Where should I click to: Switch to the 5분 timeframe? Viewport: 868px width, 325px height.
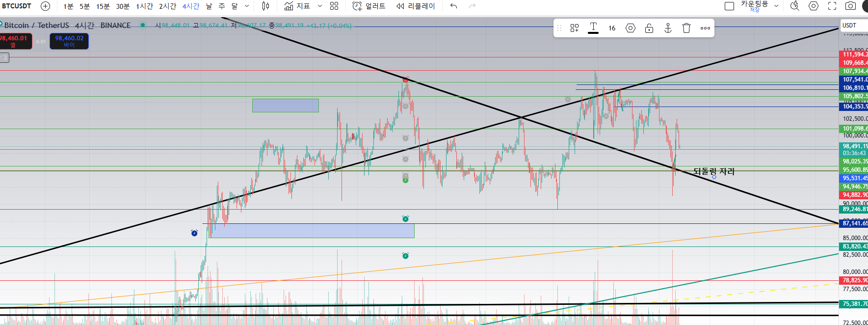(x=85, y=6)
